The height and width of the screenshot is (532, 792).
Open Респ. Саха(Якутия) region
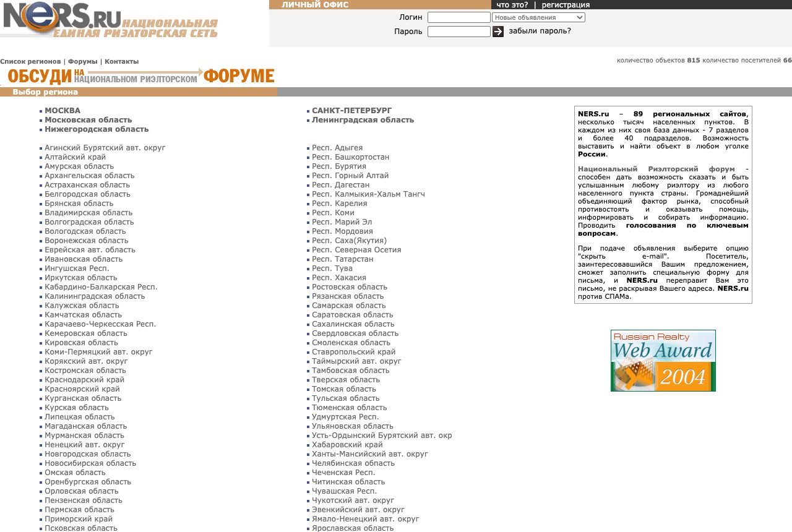pyautogui.click(x=350, y=241)
